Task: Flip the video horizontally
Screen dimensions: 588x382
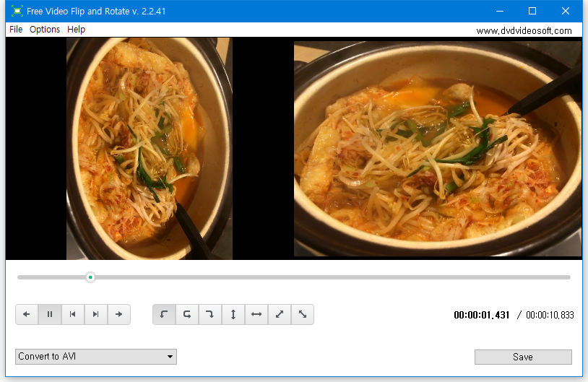Action: pos(256,314)
